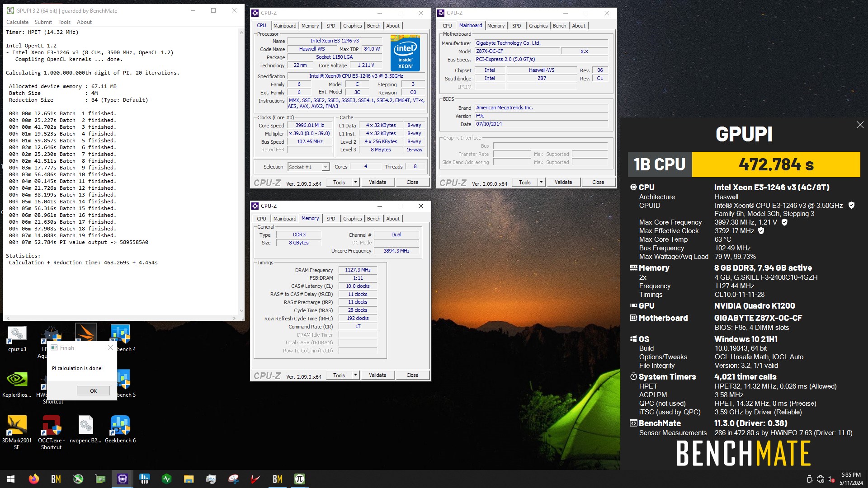Viewport: 868px width, 488px height.
Task: Open GPUPI Submit menu
Action: point(43,22)
